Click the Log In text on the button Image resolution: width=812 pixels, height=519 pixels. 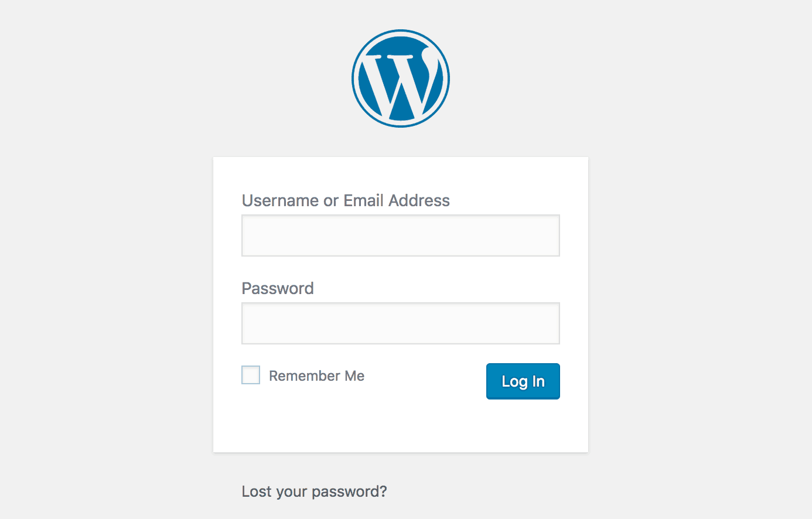coord(523,381)
